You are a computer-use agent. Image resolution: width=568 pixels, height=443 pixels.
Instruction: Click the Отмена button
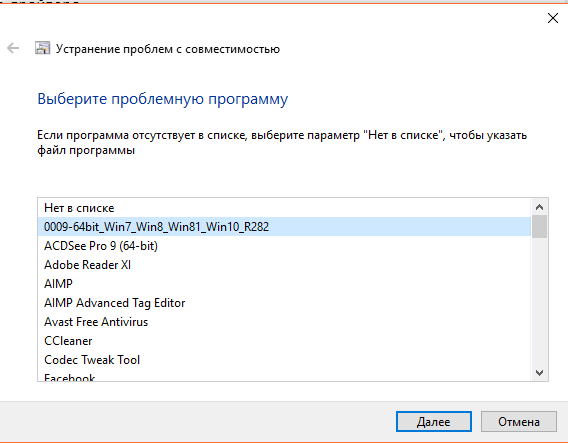coord(519,422)
